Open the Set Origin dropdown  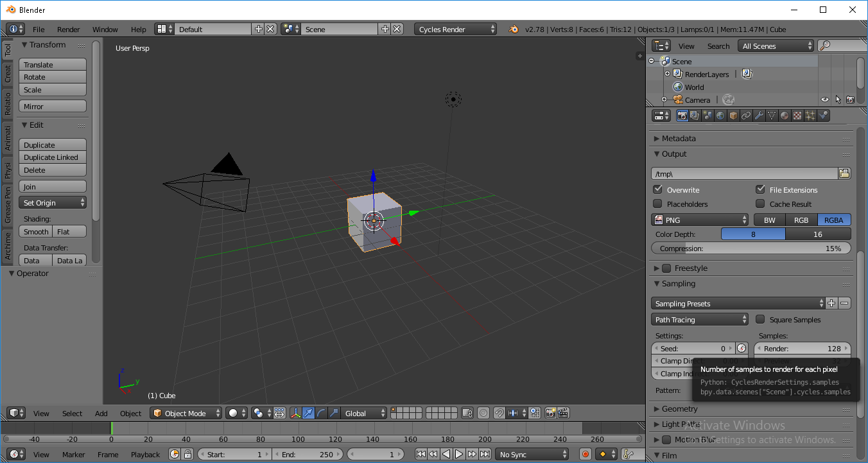click(x=53, y=202)
